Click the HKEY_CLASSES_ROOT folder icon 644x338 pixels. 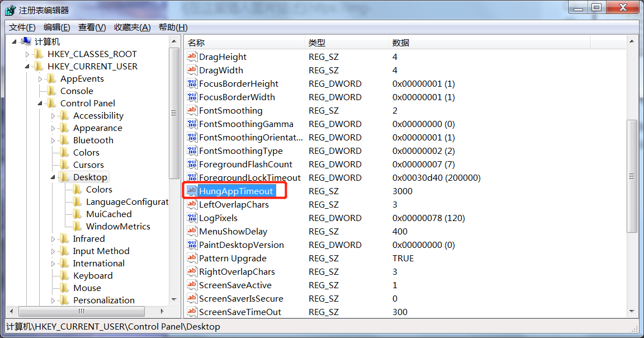click(39, 54)
